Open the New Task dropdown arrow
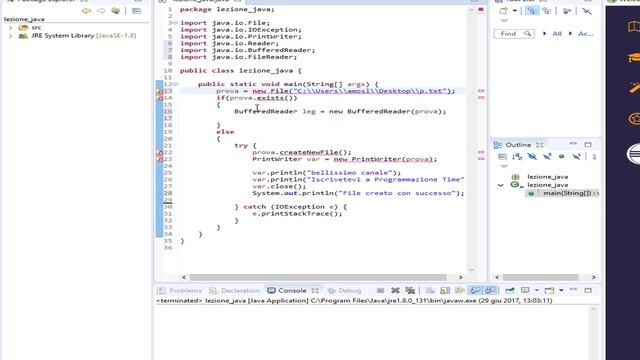The image size is (640, 360). click(x=515, y=11)
